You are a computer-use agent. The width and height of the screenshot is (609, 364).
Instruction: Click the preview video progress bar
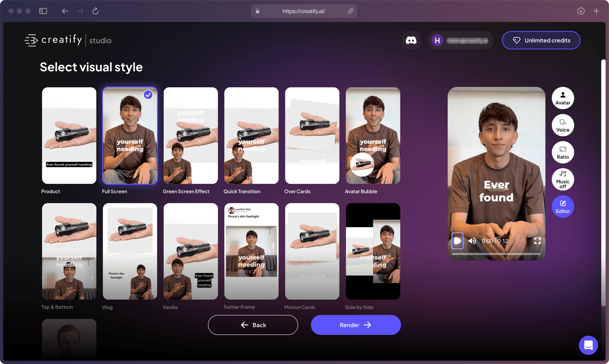(496, 254)
